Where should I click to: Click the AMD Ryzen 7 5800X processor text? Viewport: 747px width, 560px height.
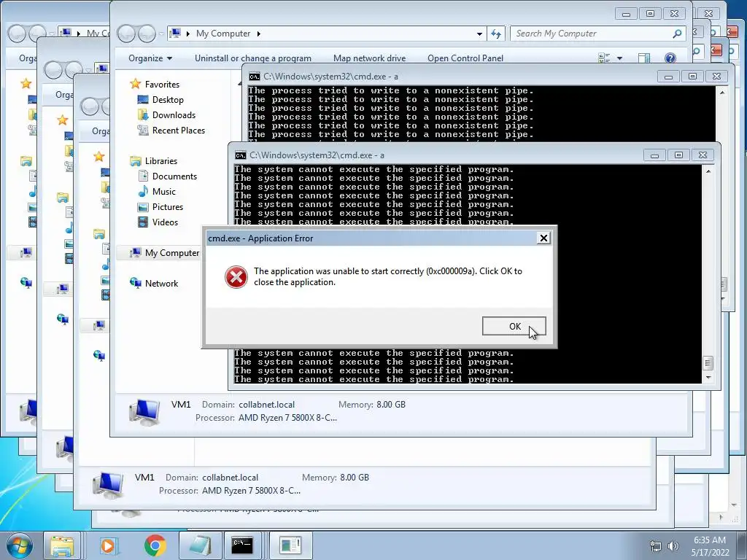(287, 418)
